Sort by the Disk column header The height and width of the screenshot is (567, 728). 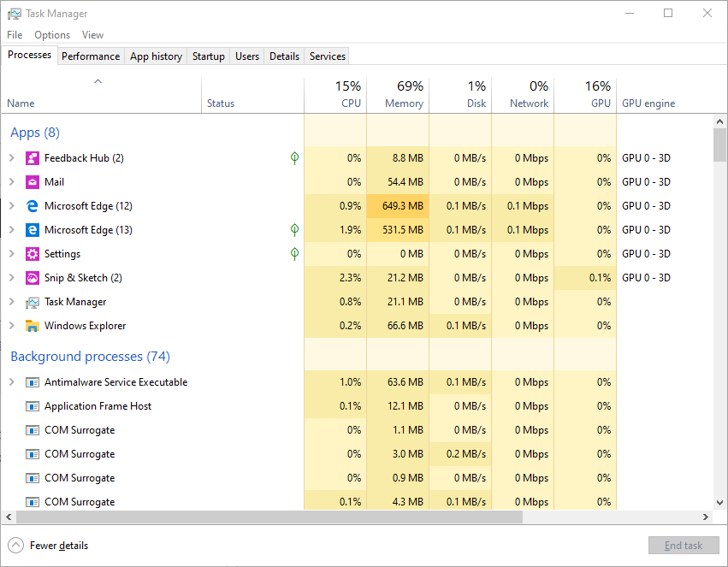point(460,95)
